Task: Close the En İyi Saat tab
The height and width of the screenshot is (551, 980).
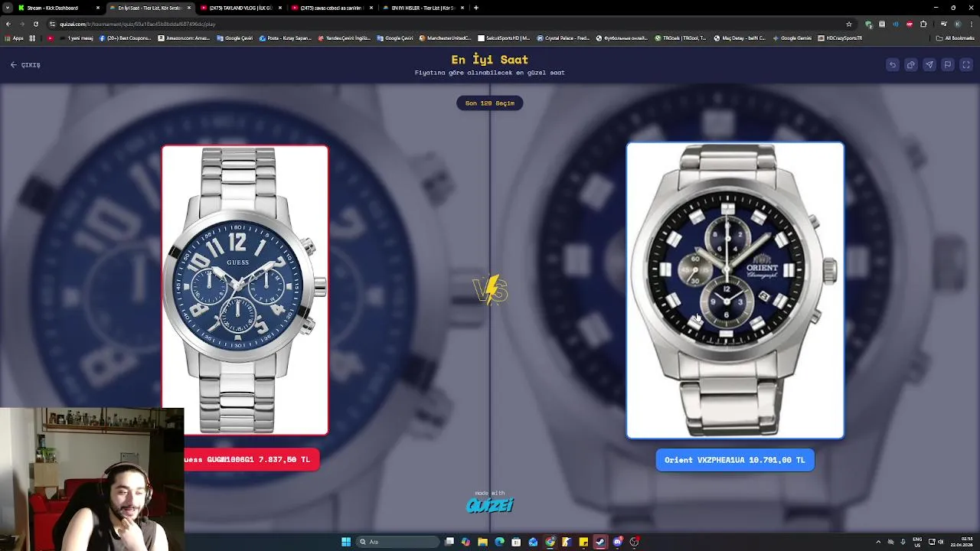Action: [189, 8]
